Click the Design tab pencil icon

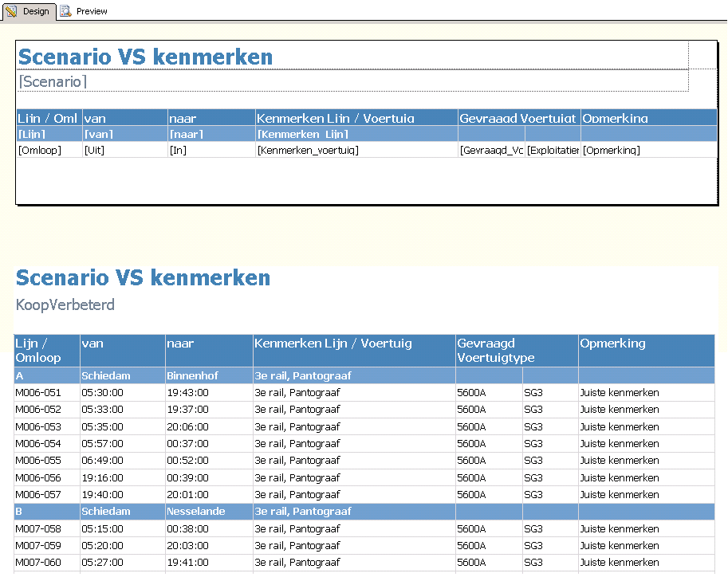(x=12, y=11)
